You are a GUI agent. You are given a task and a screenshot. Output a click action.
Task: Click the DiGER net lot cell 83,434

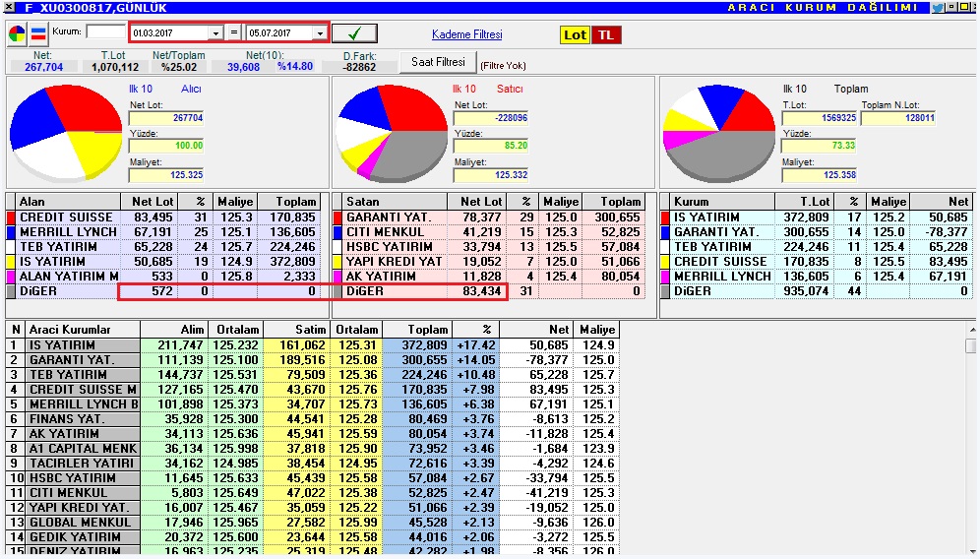[x=477, y=291]
